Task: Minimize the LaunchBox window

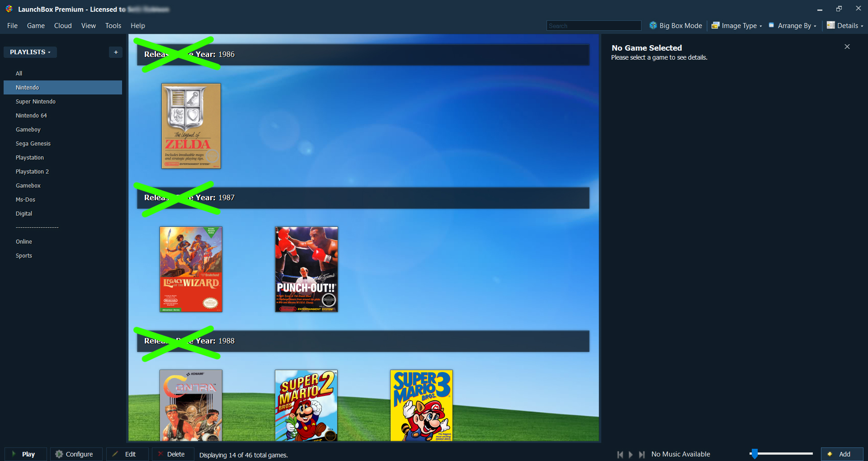Action: pyautogui.click(x=820, y=9)
